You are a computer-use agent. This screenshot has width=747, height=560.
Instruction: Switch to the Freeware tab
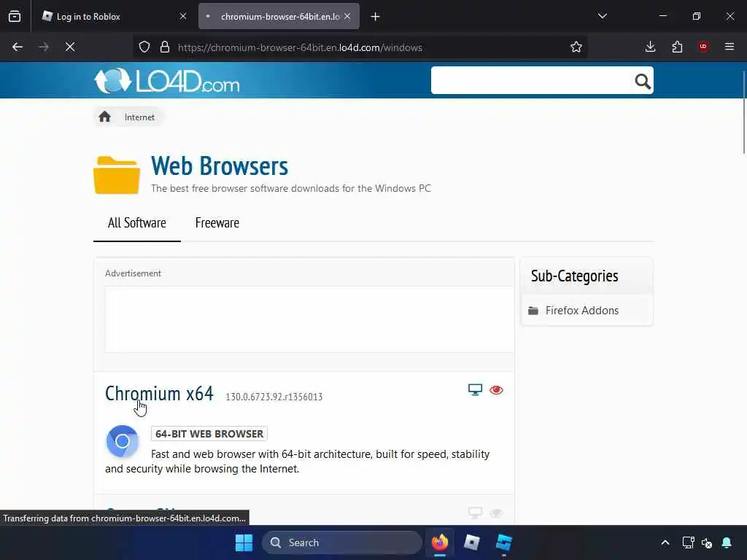pos(217,223)
